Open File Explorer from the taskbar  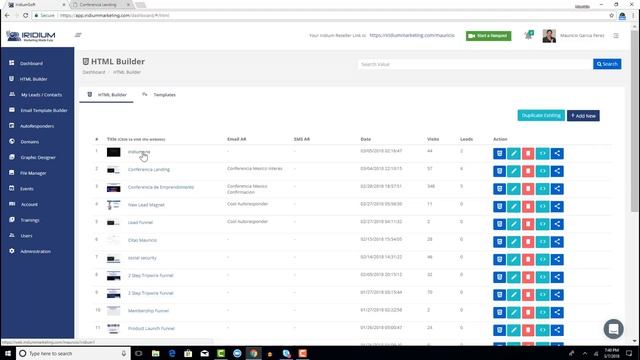click(x=156, y=353)
